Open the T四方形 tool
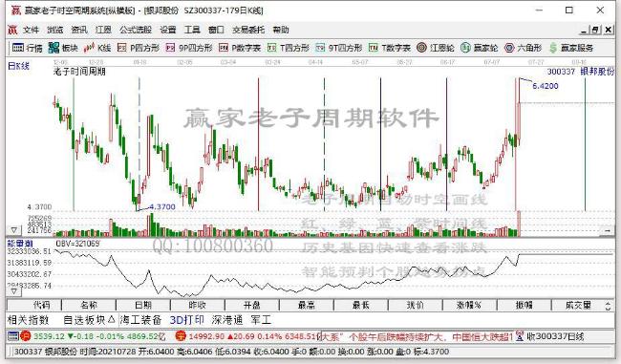This screenshot has width=621, height=364. click(x=288, y=48)
